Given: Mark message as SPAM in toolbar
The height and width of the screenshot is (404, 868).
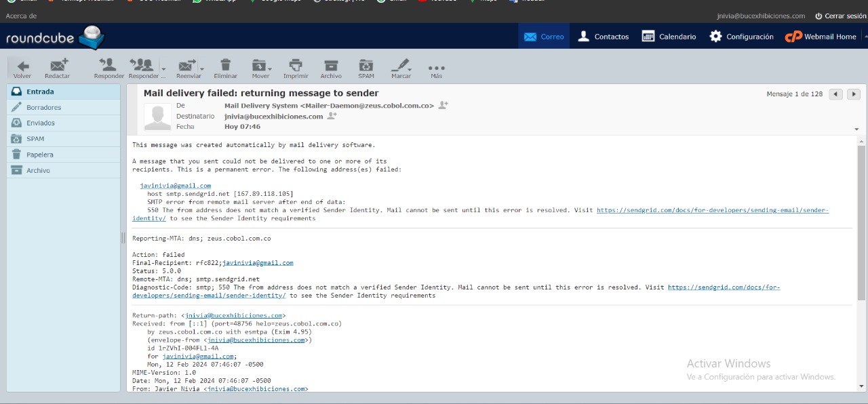Looking at the screenshot, I should point(366,66).
